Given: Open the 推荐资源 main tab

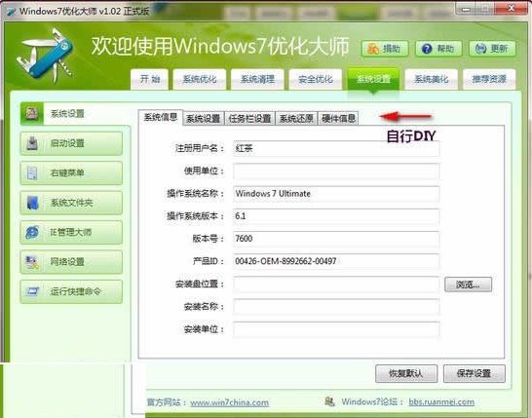Looking at the screenshot, I should click(489, 79).
